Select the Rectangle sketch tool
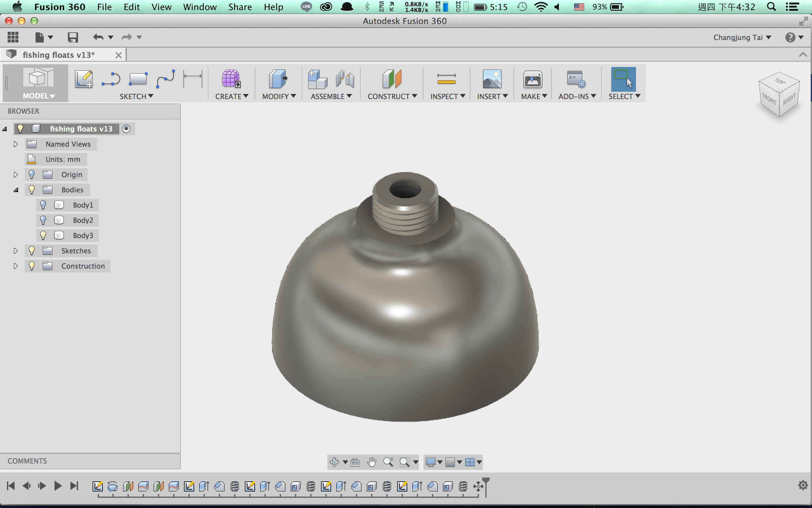The image size is (812, 508). pos(138,79)
